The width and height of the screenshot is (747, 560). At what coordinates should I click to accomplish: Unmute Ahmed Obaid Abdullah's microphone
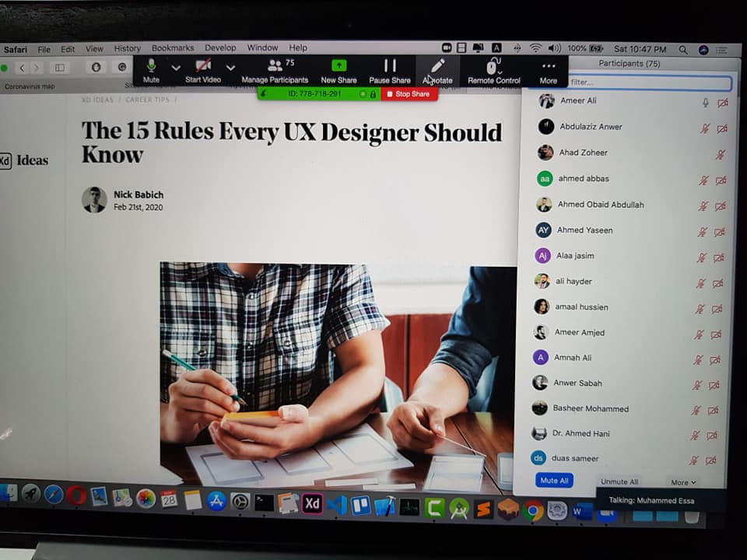tap(703, 205)
